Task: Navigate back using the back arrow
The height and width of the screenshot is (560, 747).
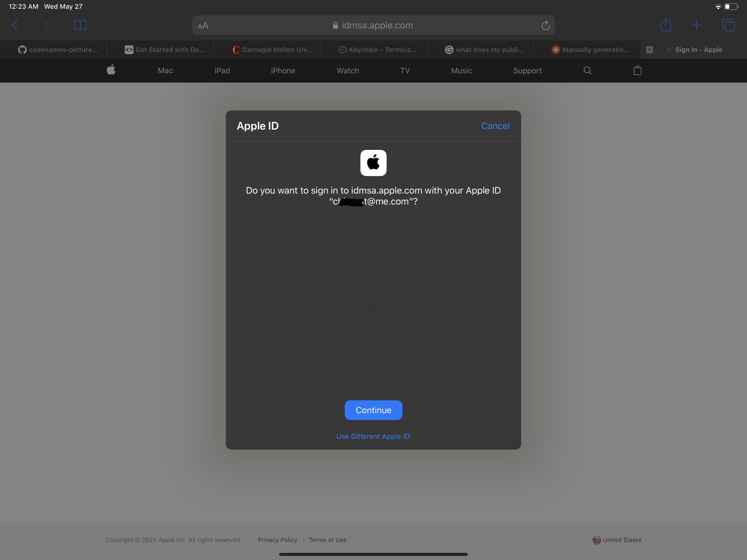Action: pos(16,25)
